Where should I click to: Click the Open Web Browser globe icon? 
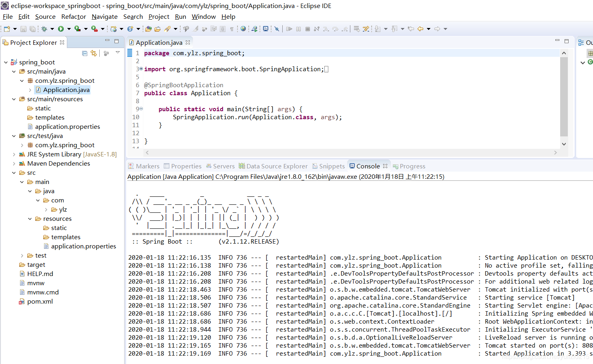[x=243, y=29]
